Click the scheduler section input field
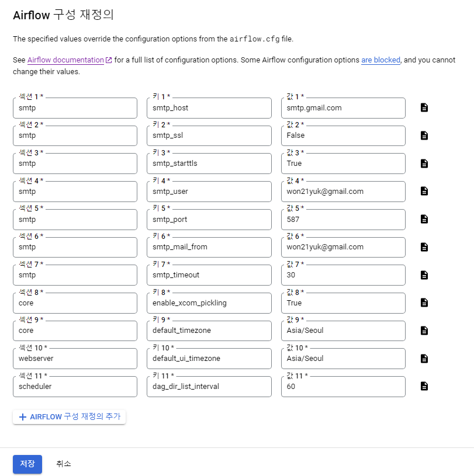The image size is (474, 476). (x=75, y=387)
